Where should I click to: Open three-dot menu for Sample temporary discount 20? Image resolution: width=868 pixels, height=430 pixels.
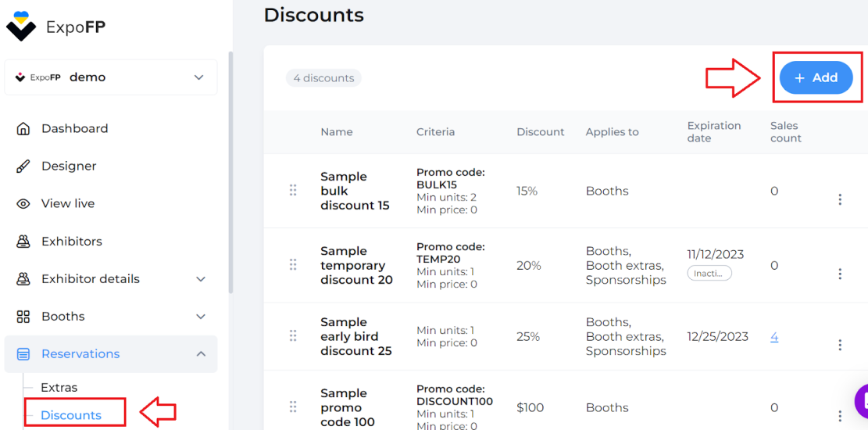coord(840,274)
